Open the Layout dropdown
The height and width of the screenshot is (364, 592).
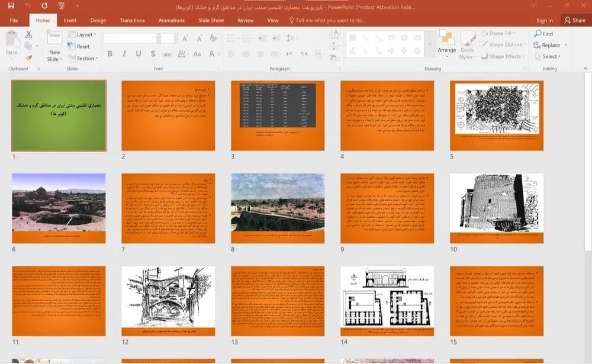pyautogui.click(x=82, y=34)
